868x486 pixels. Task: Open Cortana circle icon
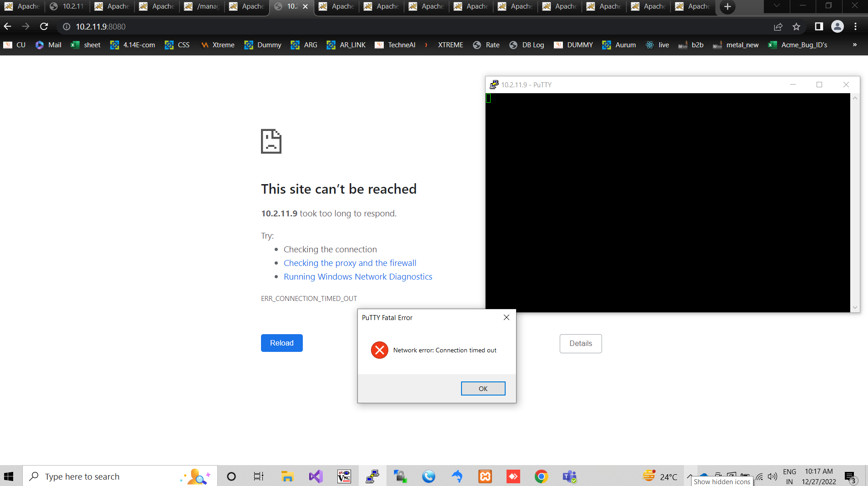(231, 476)
